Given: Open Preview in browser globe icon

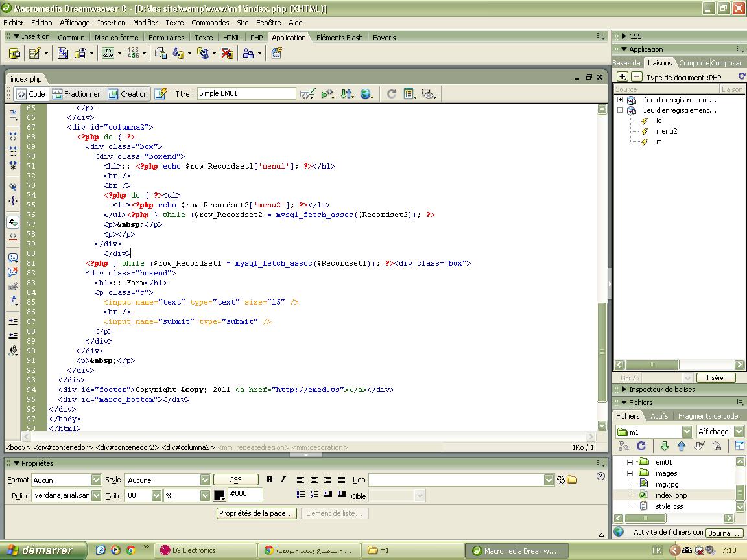Looking at the screenshot, I should (366, 94).
